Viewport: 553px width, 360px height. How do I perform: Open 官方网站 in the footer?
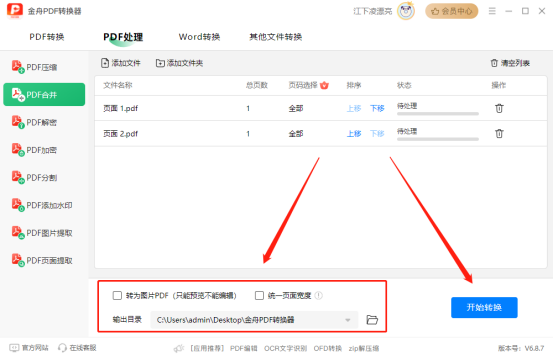pyautogui.click(x=29, y=348)
